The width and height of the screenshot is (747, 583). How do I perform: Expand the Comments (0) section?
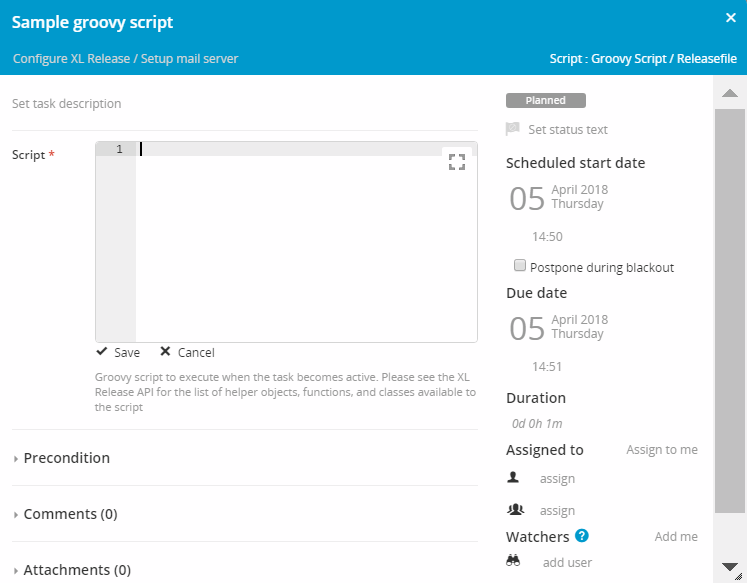pos(66,514)
